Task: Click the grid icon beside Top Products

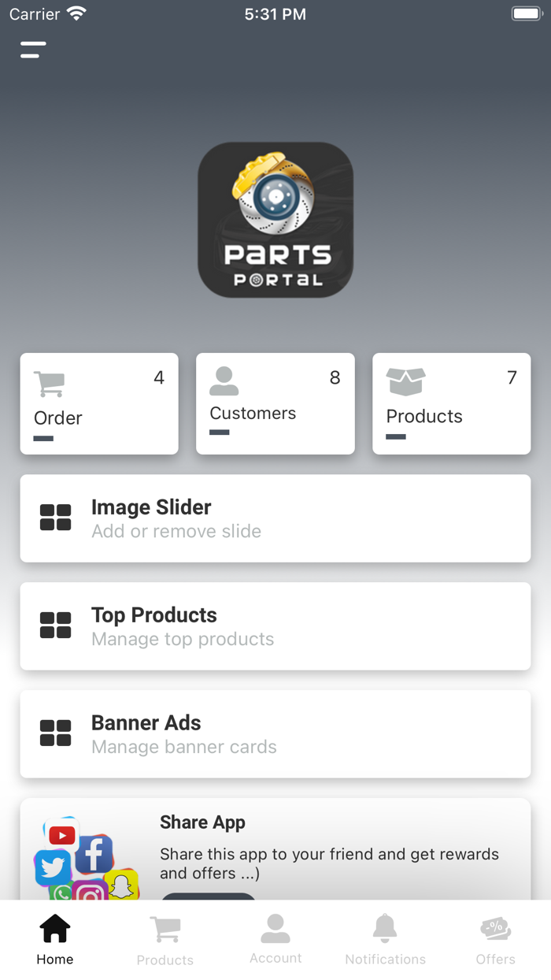Action: (x=54, y=625)
